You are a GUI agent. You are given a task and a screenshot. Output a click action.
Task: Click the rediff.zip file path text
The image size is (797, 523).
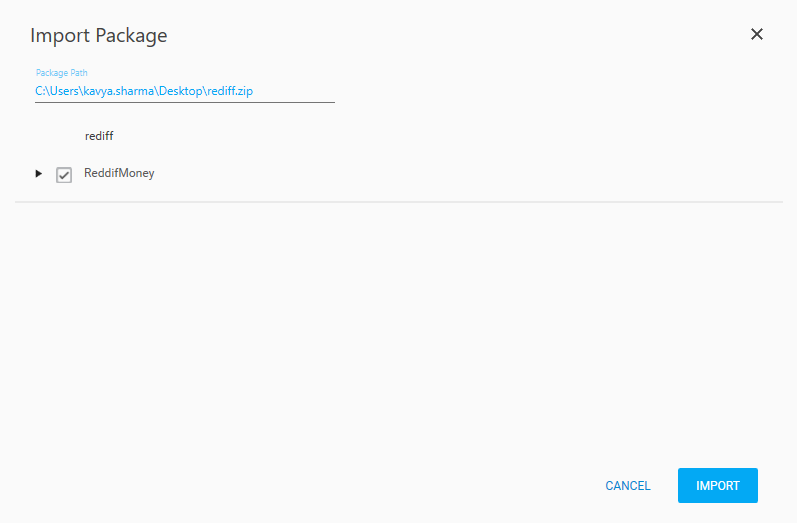[145, 91]
